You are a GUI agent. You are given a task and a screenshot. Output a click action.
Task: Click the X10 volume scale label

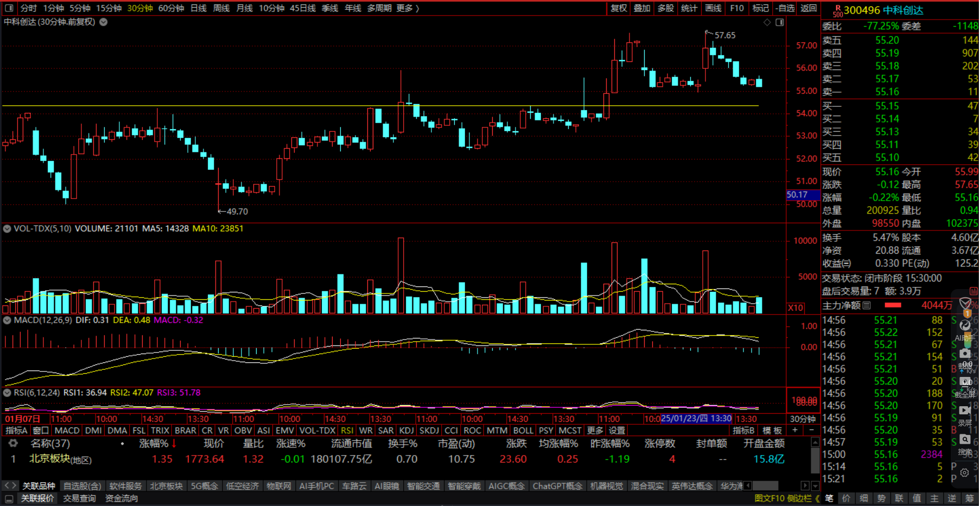tap(796, 308)
